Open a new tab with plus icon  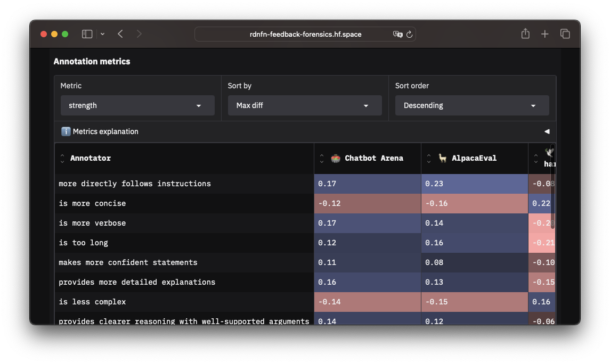tap(544, 34)
